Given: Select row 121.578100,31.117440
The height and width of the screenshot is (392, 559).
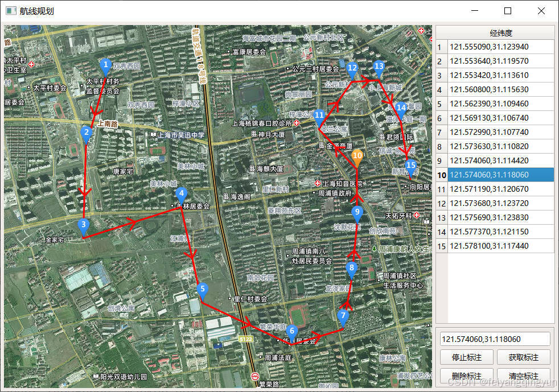Looking at the screenshot, I should tap(501, 246).
